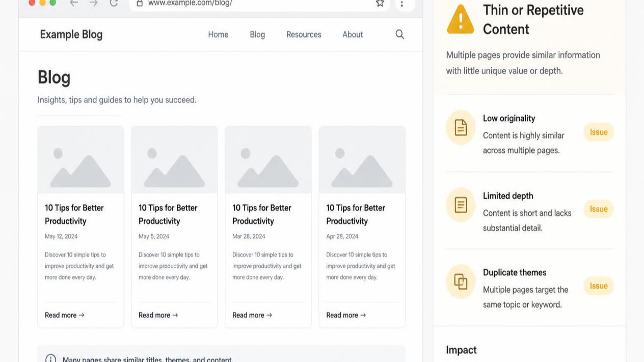Open the post title dated Apr 28, 2024
Image resolution: width=644 pixels, height=362 pixels.
pos(356,214)
